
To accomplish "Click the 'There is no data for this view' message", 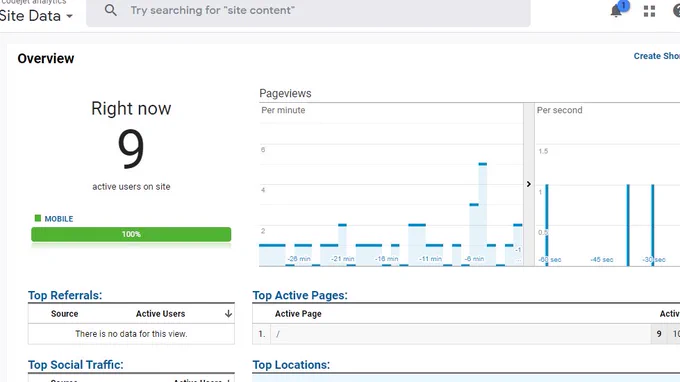I will coord(131,334).
